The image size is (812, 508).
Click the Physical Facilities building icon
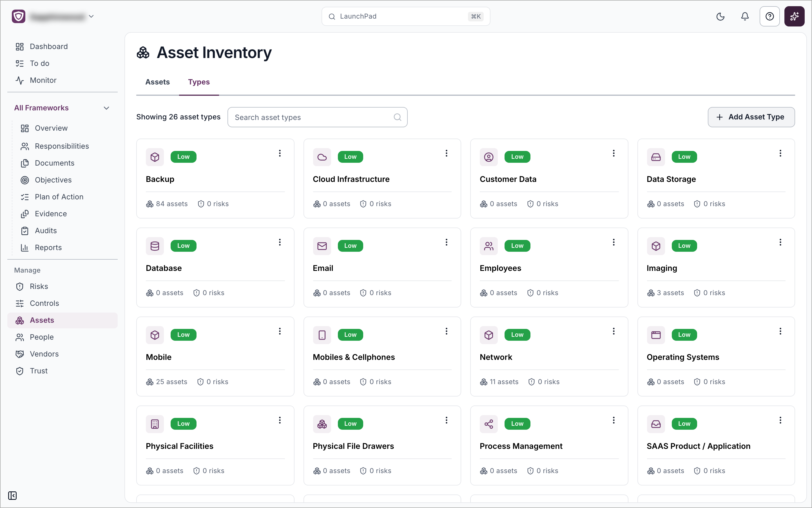pos(155,424)
